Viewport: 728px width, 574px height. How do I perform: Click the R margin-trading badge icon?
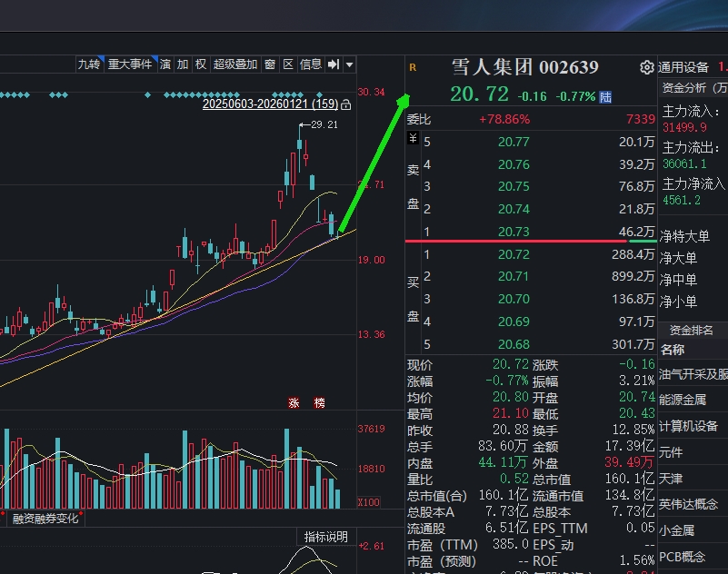point(413,68)
